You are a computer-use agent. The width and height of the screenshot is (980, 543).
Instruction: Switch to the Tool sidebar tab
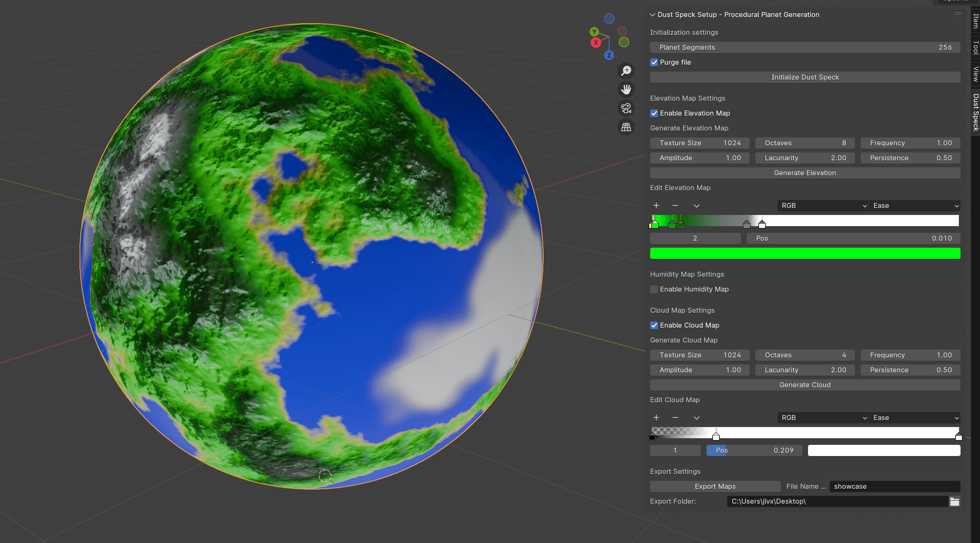click(x=975, y=47)
